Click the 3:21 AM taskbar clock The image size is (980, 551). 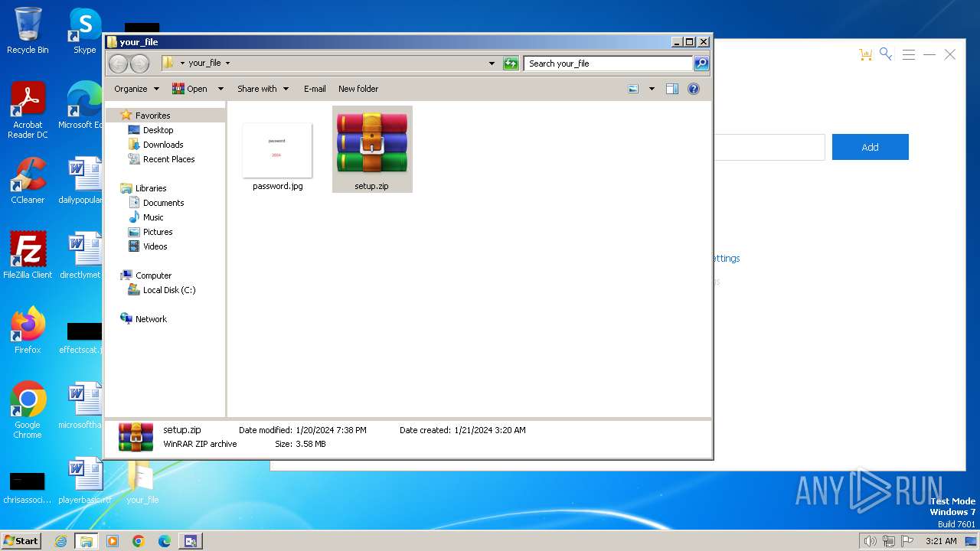[941, 541]
